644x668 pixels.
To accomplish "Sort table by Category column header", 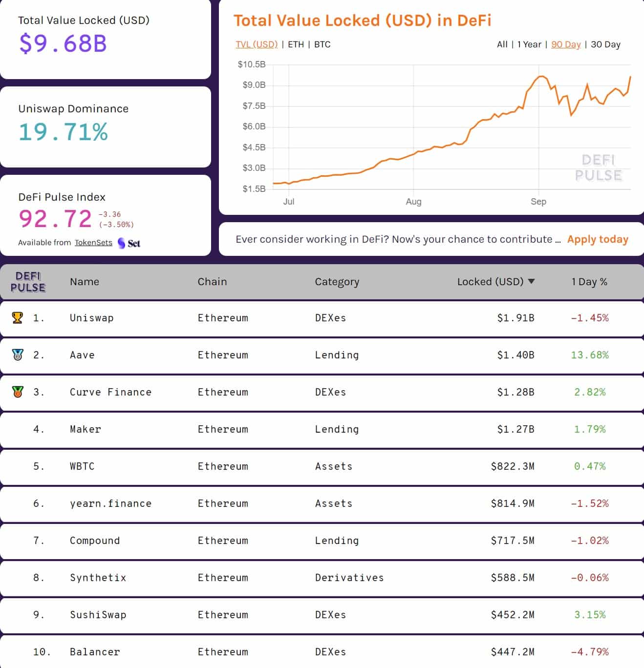I will point(337,282).
